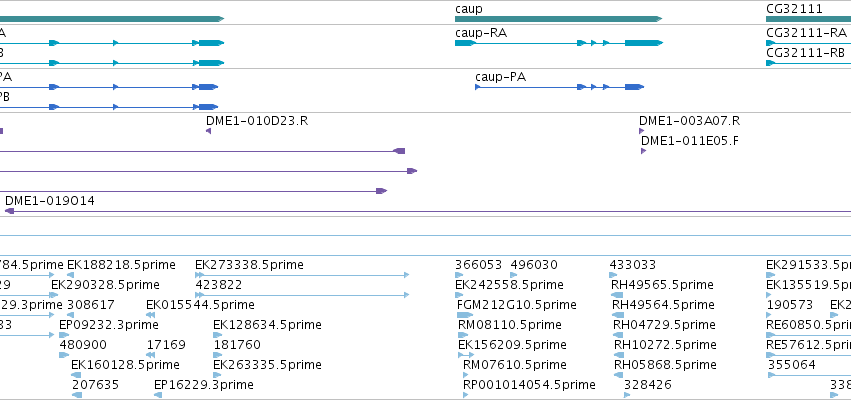Screen dimensions: 851x400
Task: Select the caup-PA protein feature
Action: point(560,87)
